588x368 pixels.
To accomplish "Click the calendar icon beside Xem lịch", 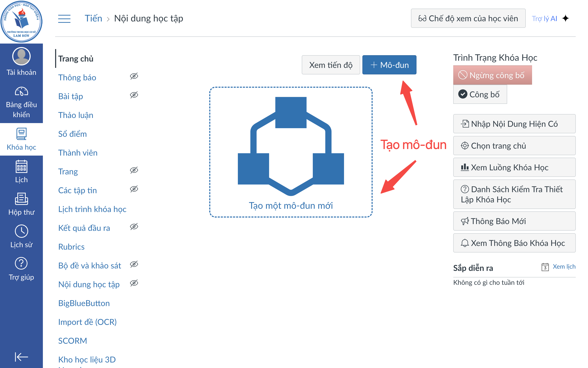I will click(x=545, y=267).
